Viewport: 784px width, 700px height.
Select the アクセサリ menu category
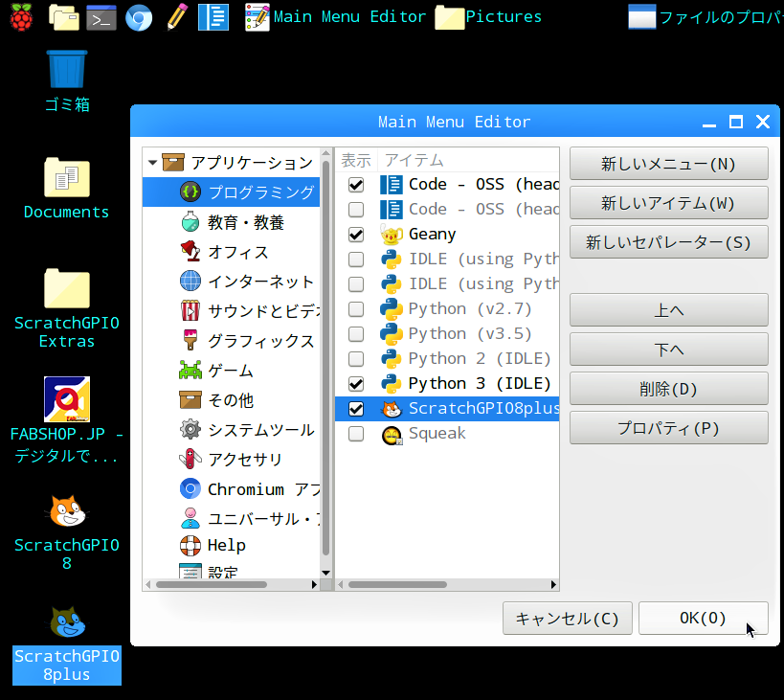click(231, 460)
